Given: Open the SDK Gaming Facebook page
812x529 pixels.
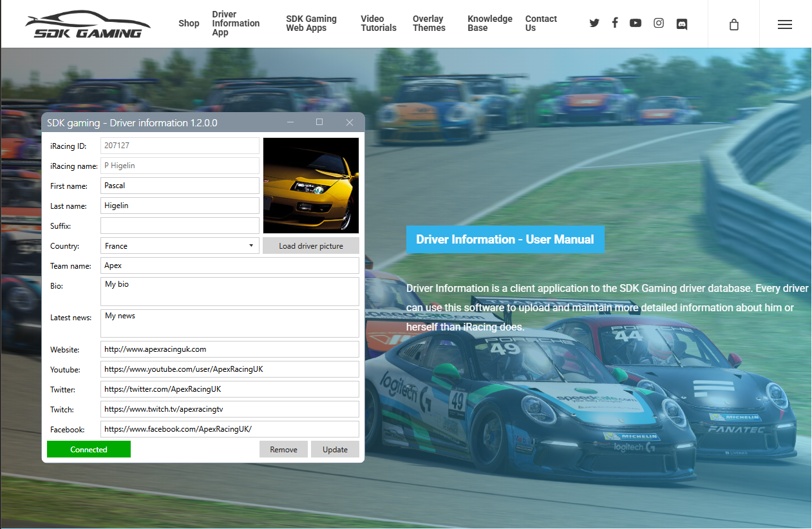Looking at the screenshot, I should pos(615,23).
